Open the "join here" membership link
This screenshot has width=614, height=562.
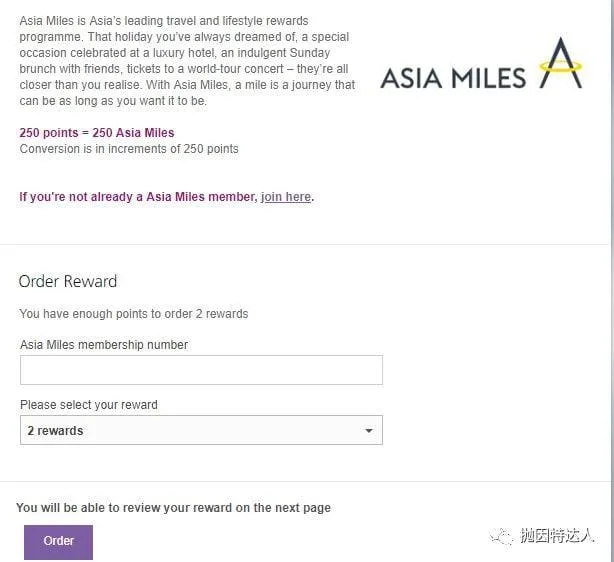(286, 197)
